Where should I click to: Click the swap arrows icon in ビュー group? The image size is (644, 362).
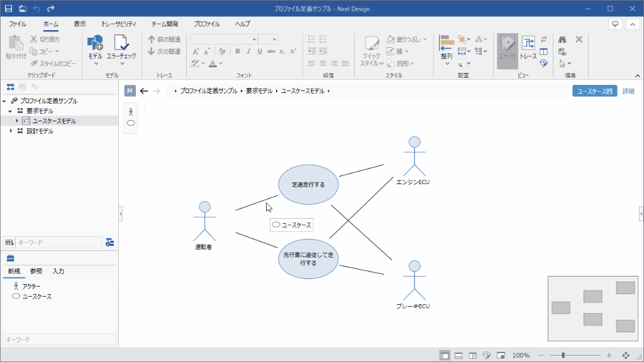coord(544,40)
